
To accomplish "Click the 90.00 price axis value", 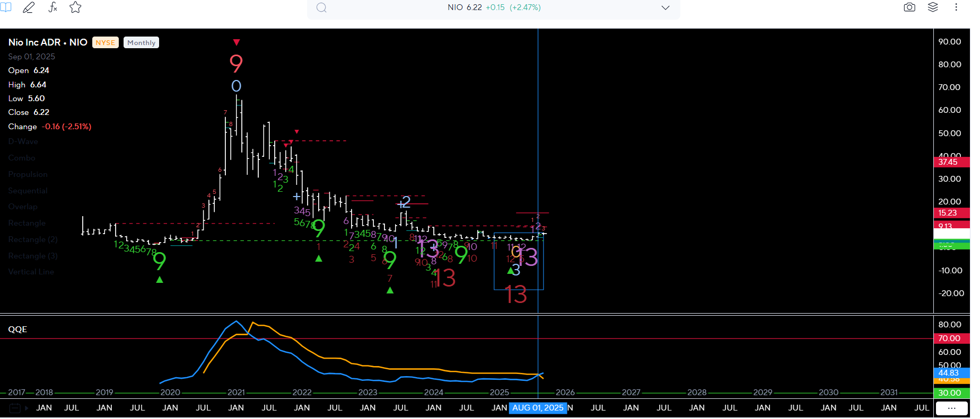I will pos(950,42).
